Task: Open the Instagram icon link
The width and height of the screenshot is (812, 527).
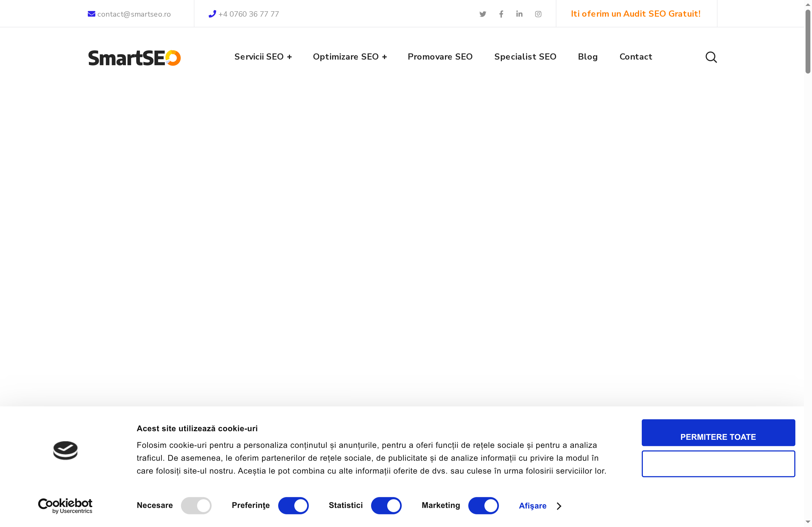Action: coord(538,14)
